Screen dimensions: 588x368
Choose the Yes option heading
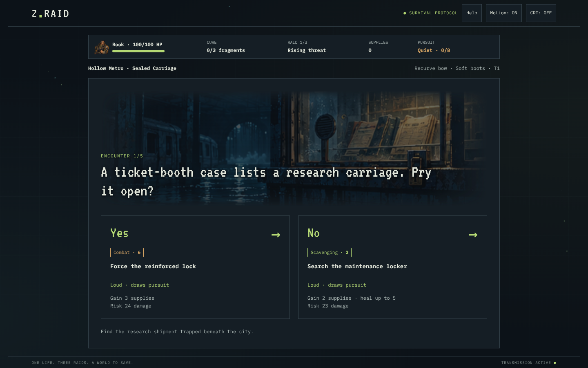[119, 233]
